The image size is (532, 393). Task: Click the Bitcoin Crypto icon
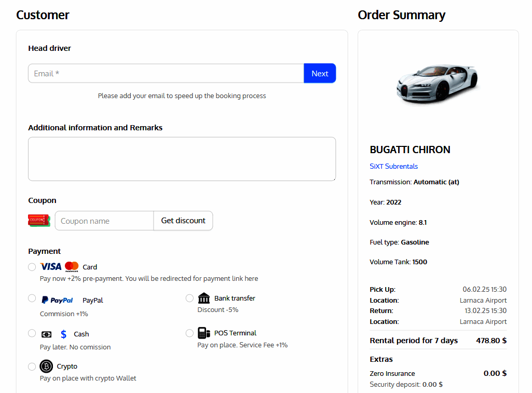[46, 367]
